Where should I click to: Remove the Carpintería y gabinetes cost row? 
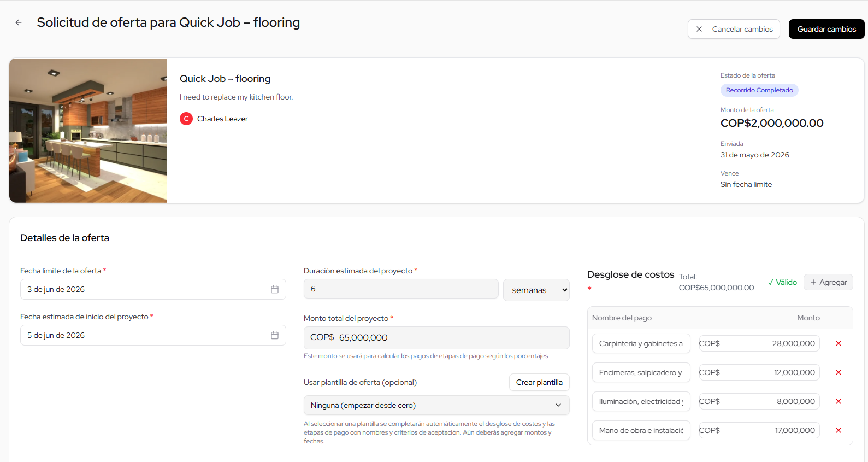click(839, 343)
